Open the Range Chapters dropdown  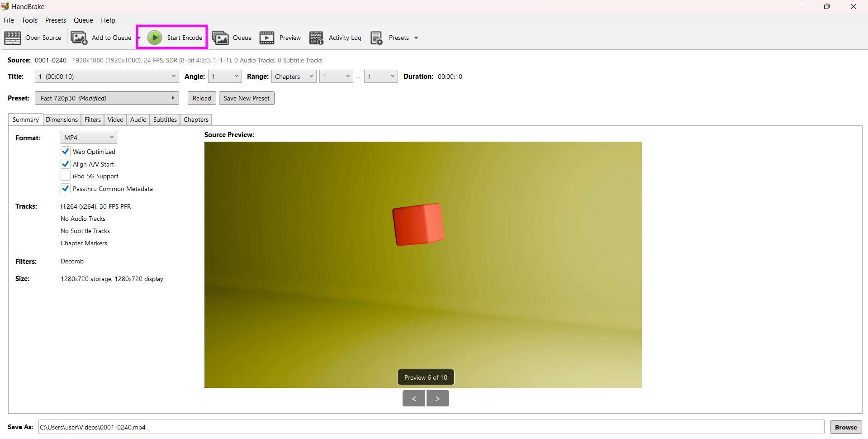tap(294, 76)
